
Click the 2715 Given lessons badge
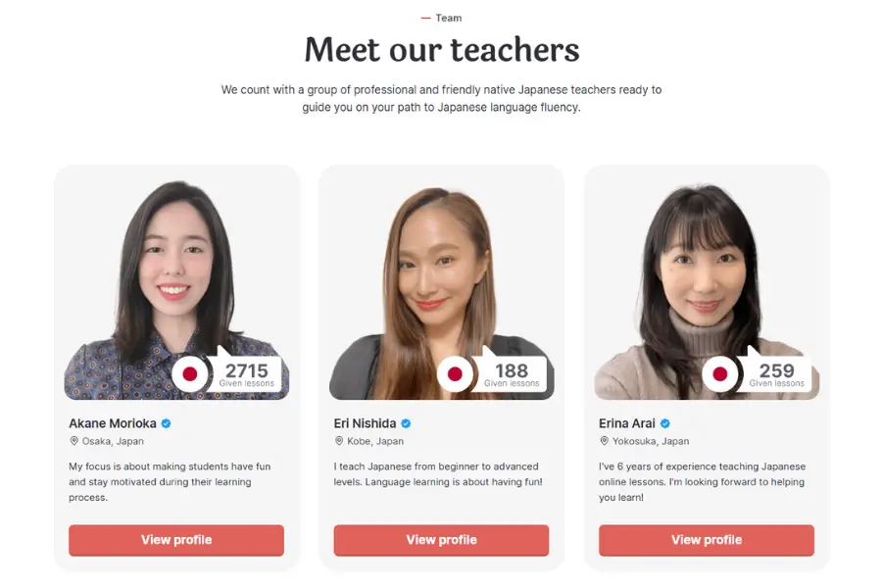pyautogui.click(x=246, y=373)
